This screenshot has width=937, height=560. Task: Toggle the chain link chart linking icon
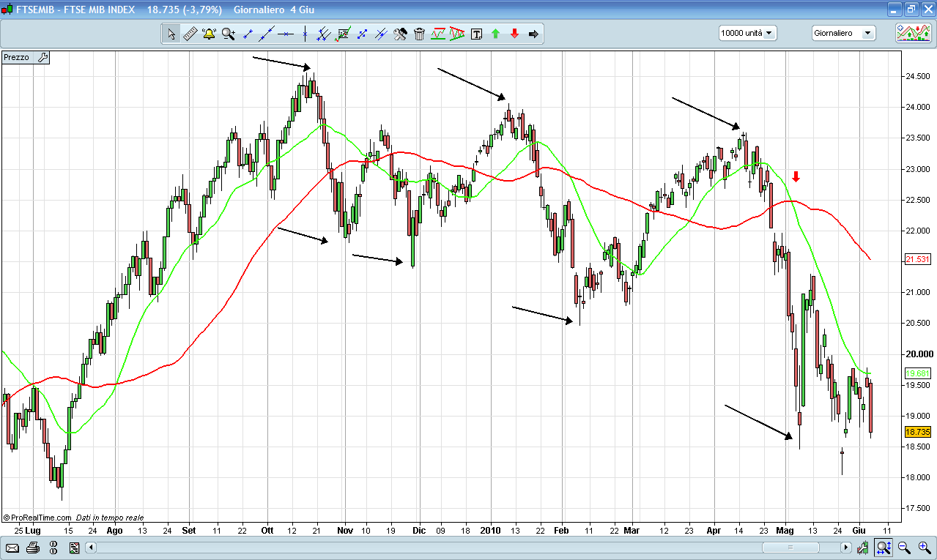(x=53, y=548)
